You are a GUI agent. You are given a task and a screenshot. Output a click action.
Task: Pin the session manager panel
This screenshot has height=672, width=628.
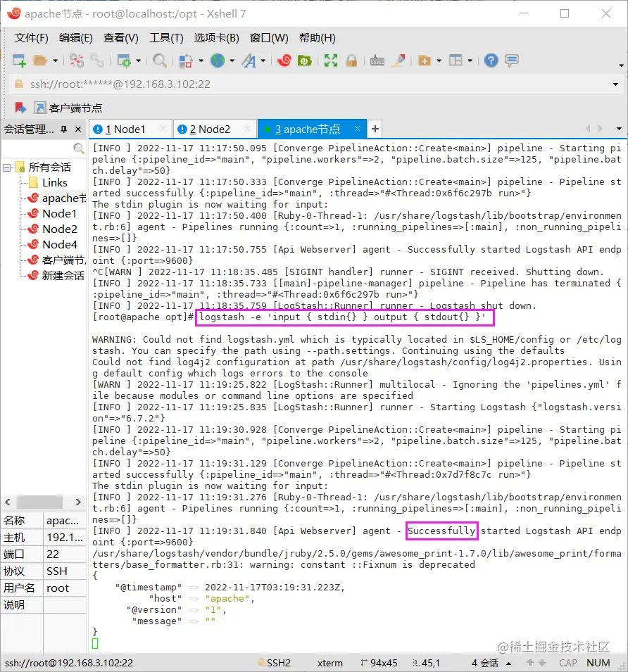(64, 129)
